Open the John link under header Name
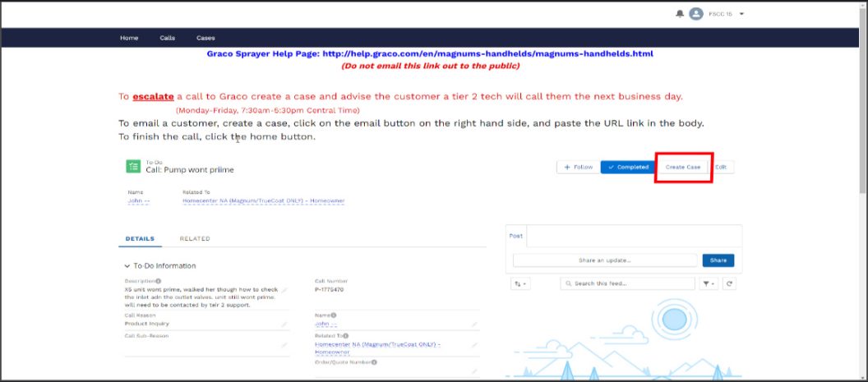This screenshot has width=868, height=382. tap(138, 201)
